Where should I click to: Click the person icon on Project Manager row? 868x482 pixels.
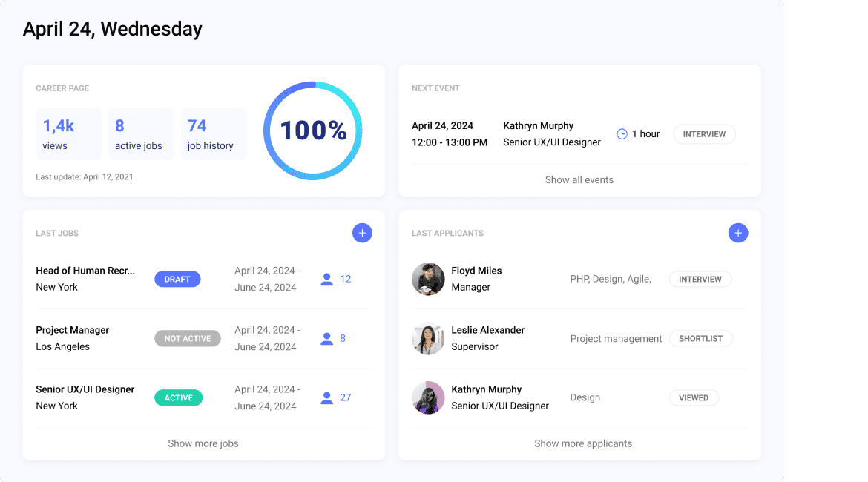326,339
